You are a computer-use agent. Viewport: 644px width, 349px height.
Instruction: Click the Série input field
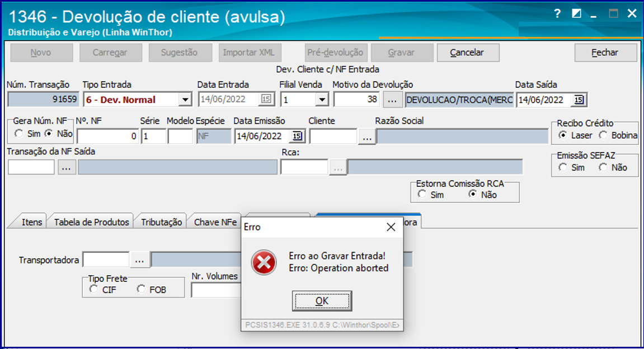coord(154,136)
